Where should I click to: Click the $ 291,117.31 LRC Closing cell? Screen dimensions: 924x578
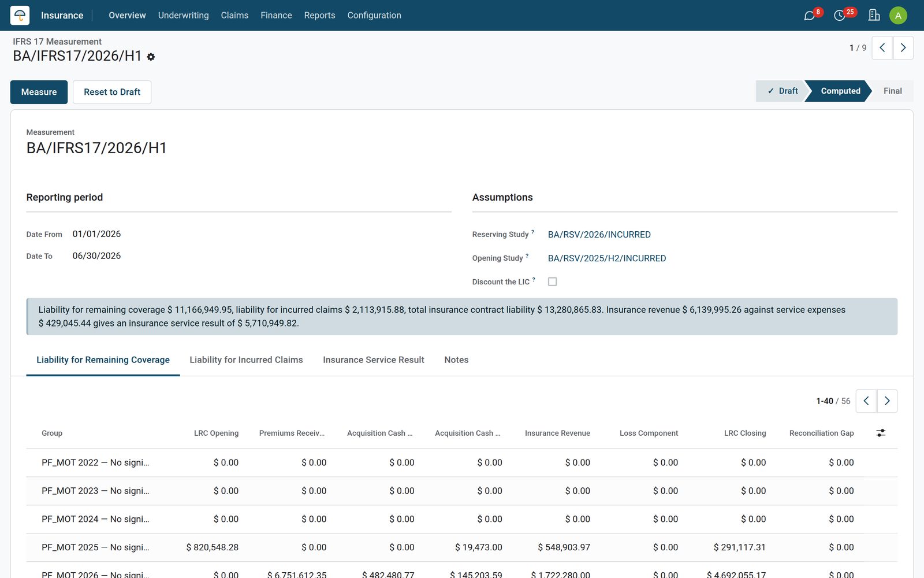pyautogui.click(x=739, y=547)
